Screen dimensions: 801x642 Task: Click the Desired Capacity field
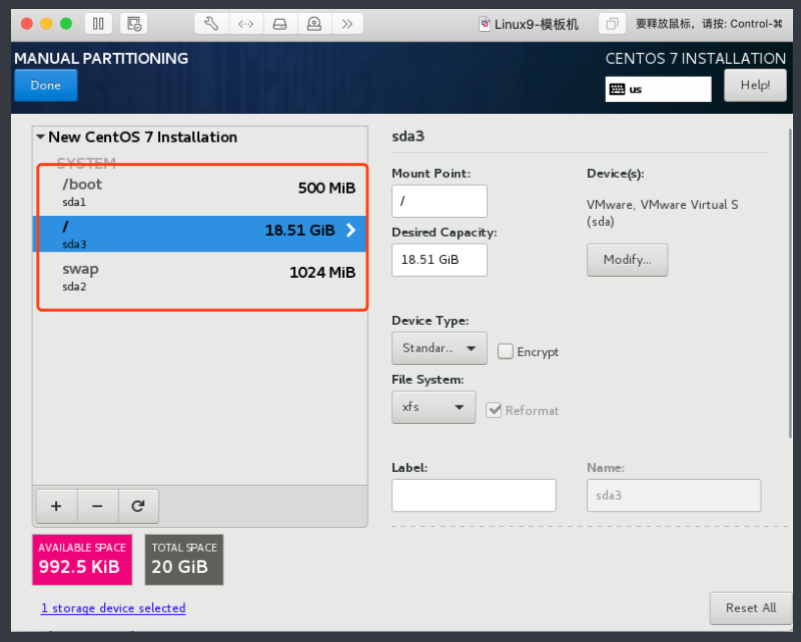[x=439, y=260]
